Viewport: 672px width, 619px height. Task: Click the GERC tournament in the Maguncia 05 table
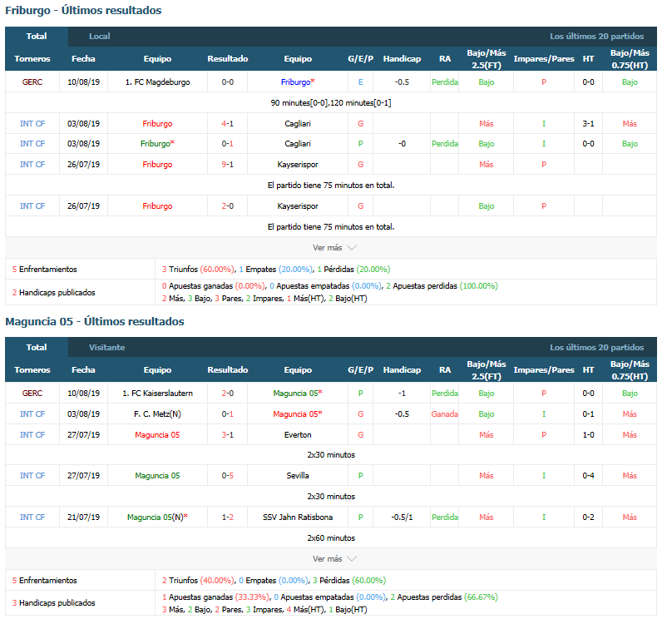pos(32,393)
